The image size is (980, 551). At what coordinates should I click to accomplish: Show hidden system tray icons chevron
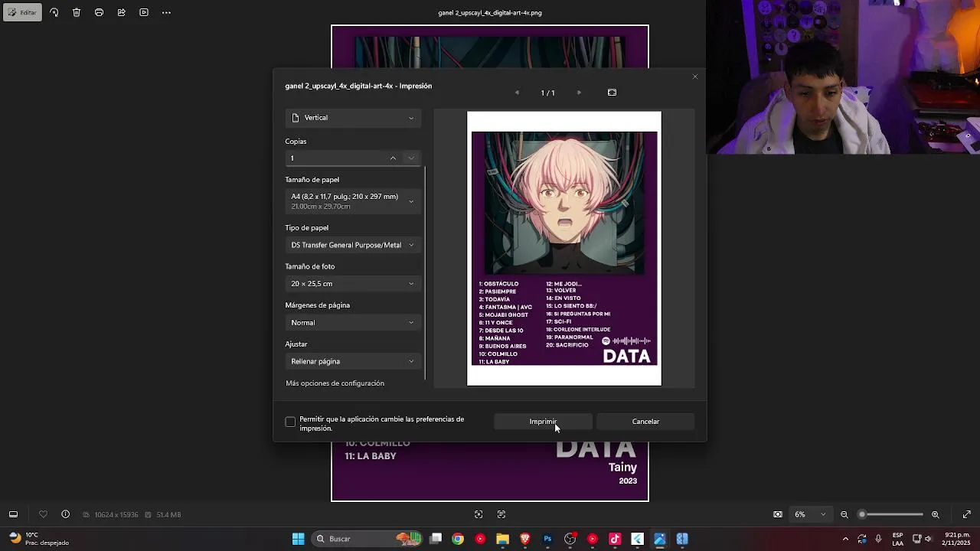click(845, 539)
